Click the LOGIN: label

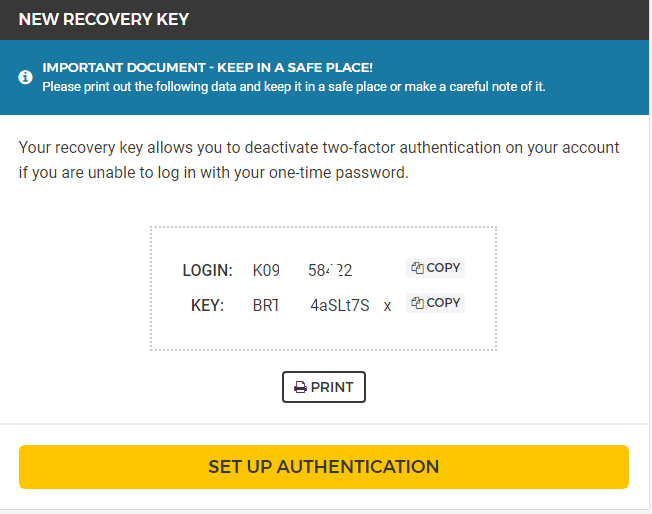click(x=207, y=271)
